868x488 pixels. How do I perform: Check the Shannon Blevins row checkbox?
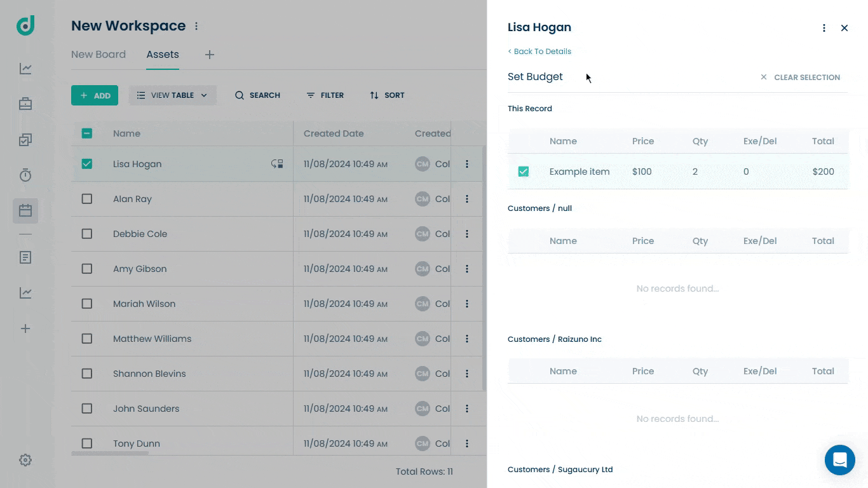87,374
